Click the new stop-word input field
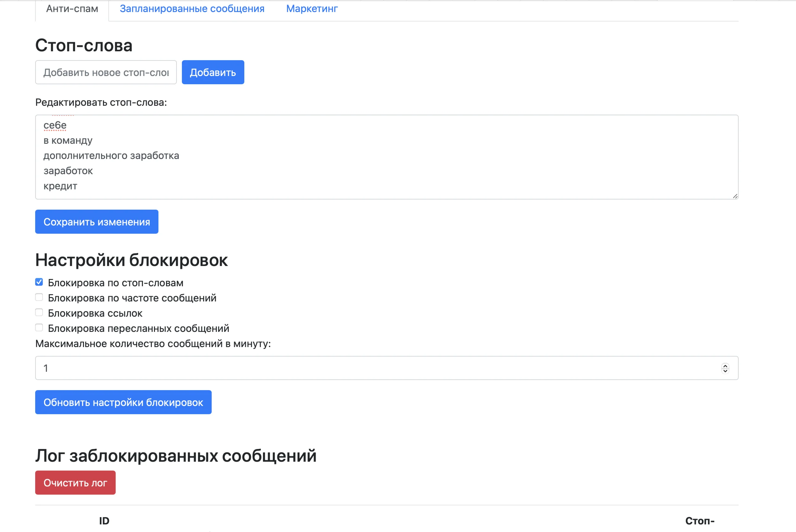Viewport: 796px width, 532px height. [106, 72]
